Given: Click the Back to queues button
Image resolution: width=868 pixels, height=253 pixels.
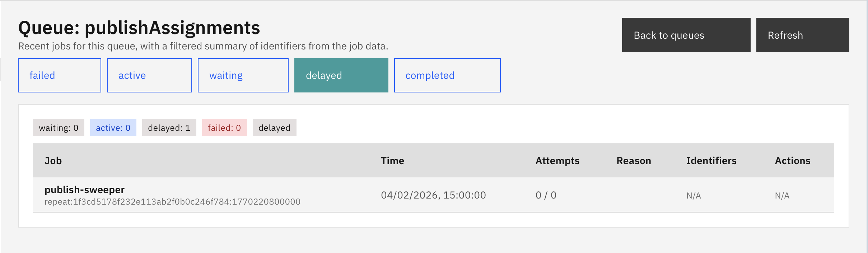Looking at the screenshot, I should click(x=686, y=35).
